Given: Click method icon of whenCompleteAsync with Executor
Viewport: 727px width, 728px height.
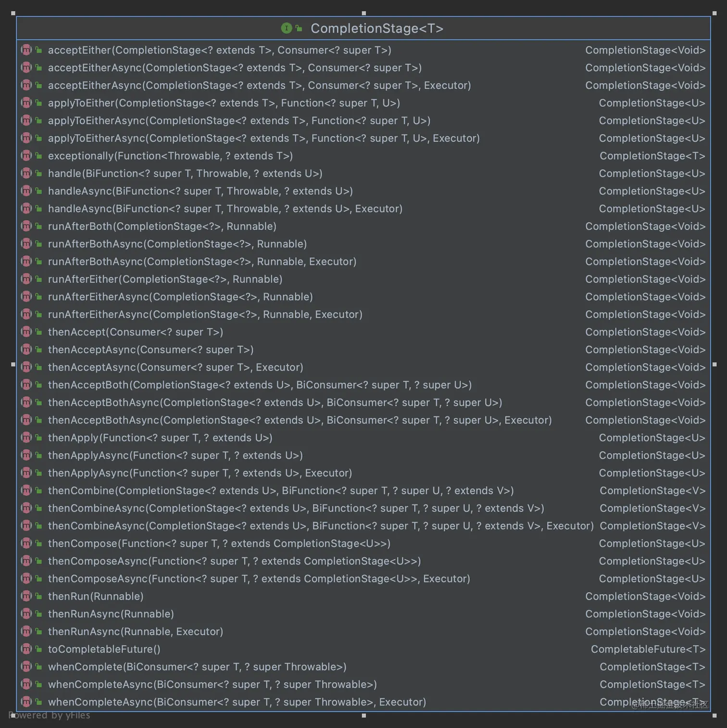Looking at the screenshot, I should (x=26, y=702).
